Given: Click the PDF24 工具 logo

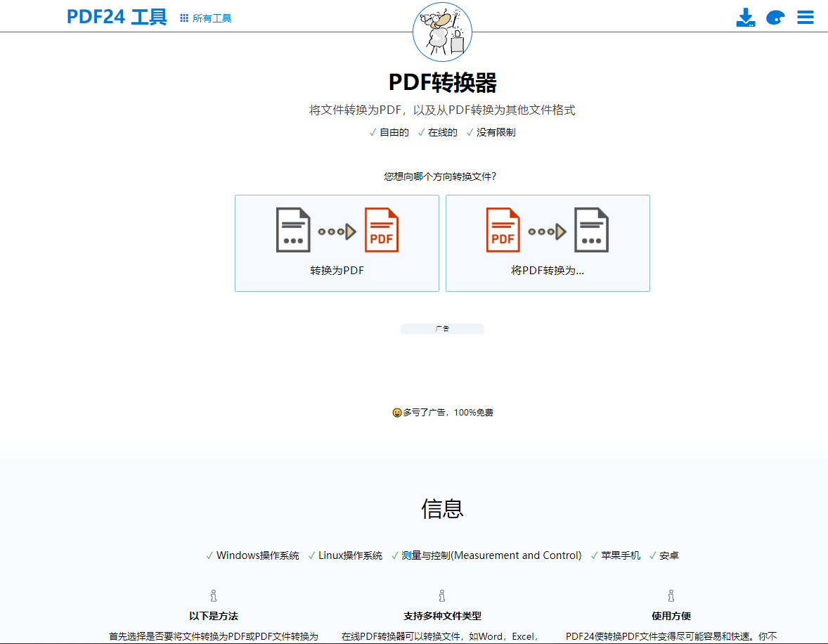Looking at the screenshot, I should pos(117,17).
